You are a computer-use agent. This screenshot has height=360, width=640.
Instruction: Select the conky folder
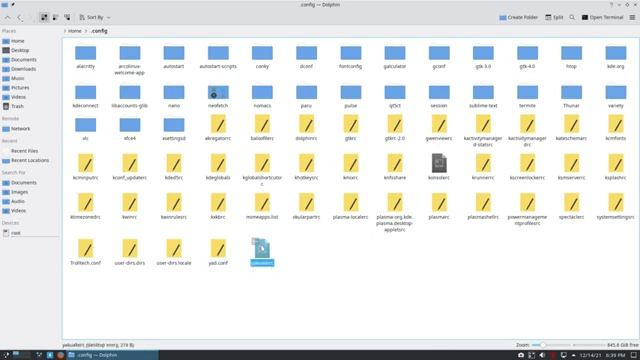click(262, 57)
